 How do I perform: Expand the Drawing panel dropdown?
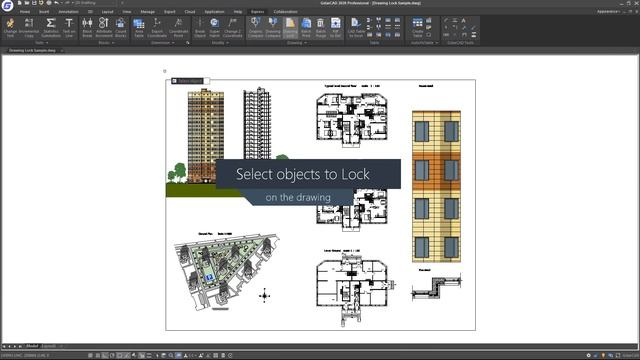[296, 43]
